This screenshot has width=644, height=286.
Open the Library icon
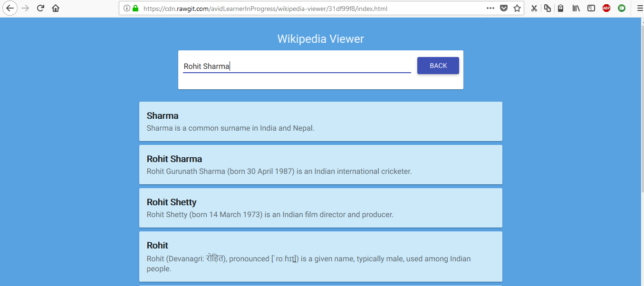[576, 8]
